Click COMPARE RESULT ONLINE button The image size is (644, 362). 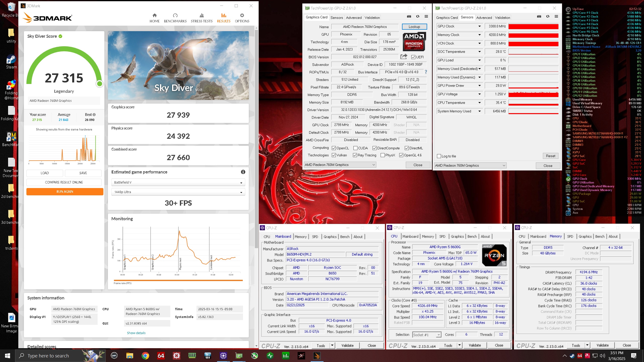tap(64, 182)
